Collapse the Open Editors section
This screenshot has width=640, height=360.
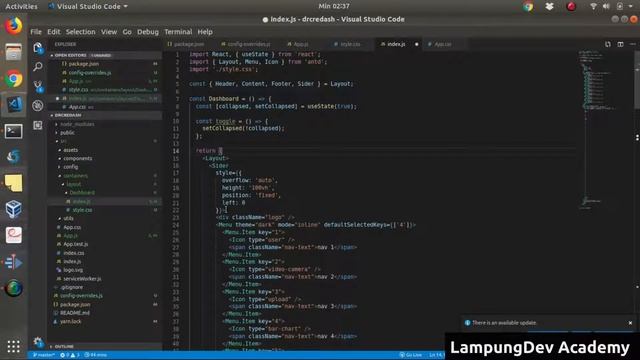[x=105, y=55]
